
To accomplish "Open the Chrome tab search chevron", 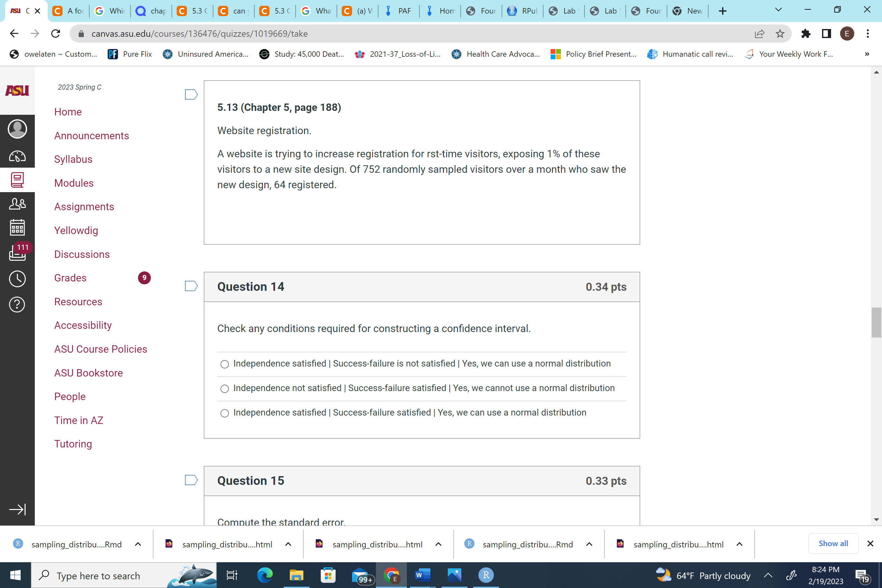I will (778, 10).
